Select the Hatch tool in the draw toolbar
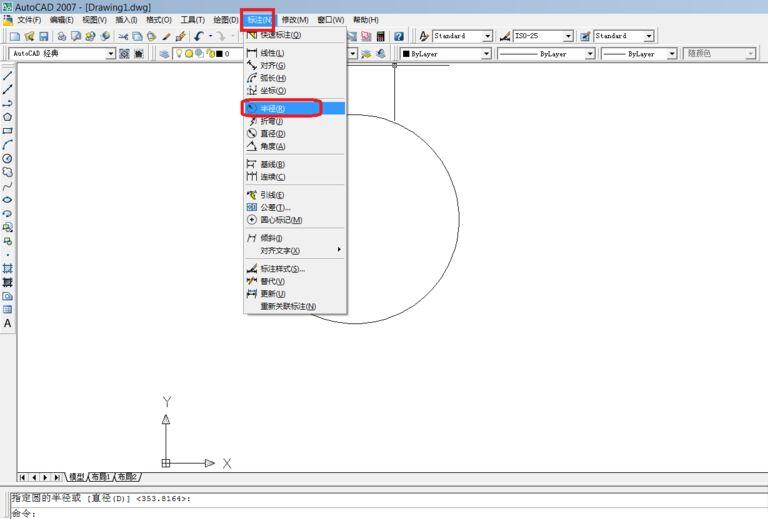This screenshot has height=519, width=768. [x=8, y=268]
